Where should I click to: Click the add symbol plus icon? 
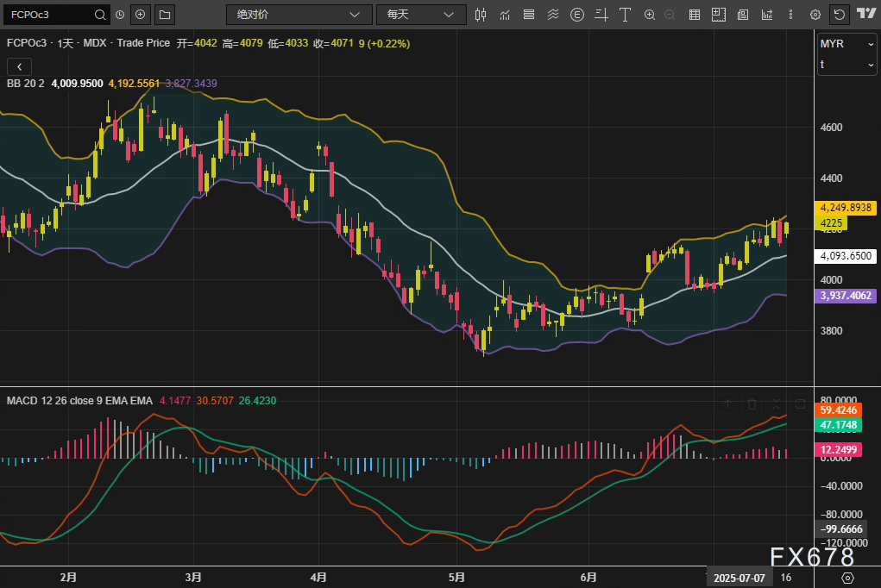click(141, 15)
